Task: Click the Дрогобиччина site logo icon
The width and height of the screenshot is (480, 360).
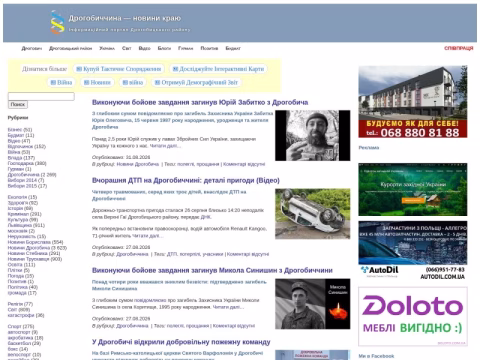Action: [x=57, y=22]
